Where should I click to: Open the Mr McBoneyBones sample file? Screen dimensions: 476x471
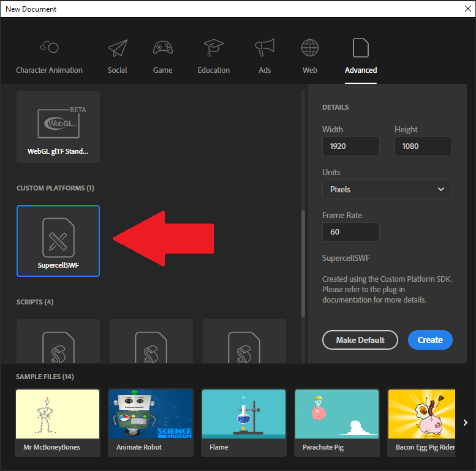[x=58, y=423]
